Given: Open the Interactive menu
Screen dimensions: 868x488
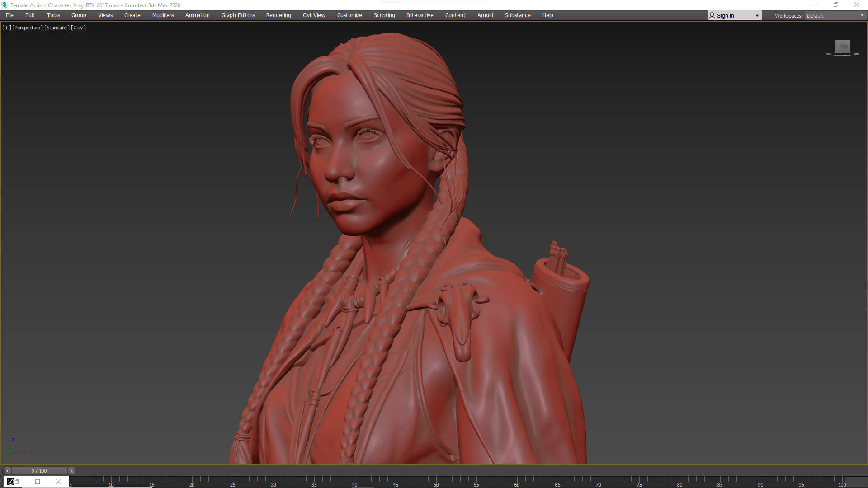Looking at the screenshot, I should [420, 15].
